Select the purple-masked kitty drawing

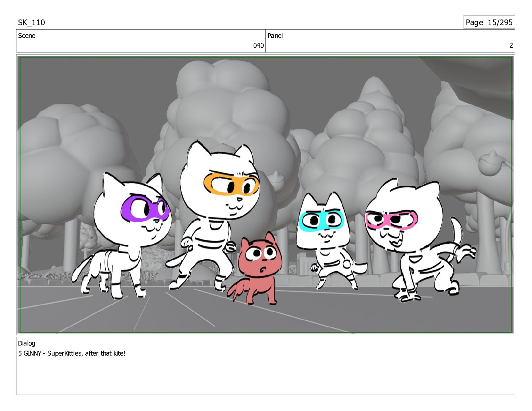[122, 236]
